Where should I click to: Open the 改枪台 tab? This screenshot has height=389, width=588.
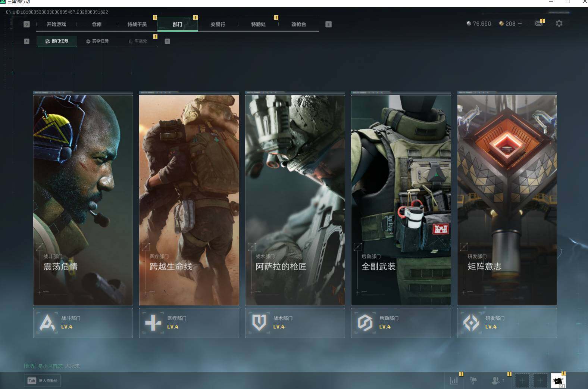tap(298, 24)
